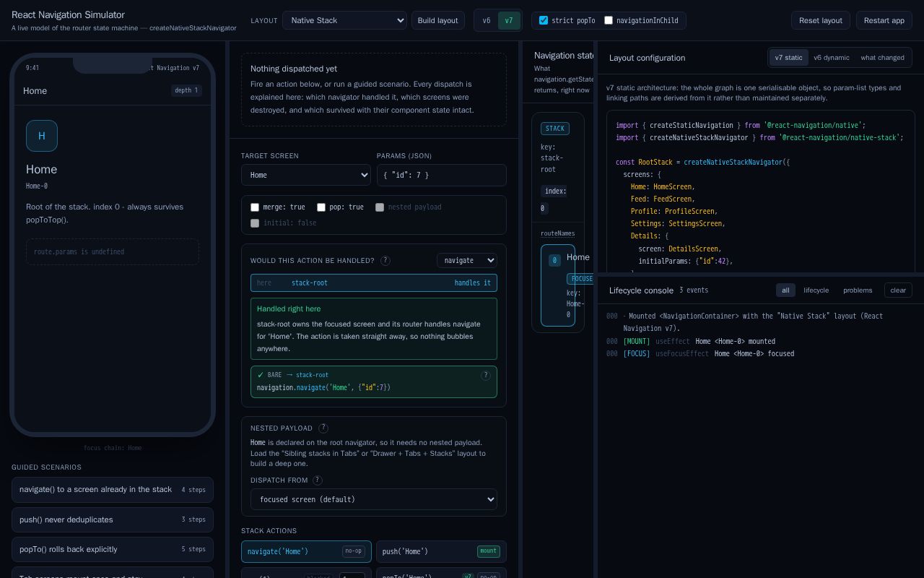
Task: Click the route index 0 badge next to Home
Action: click(x=554, y=260)
